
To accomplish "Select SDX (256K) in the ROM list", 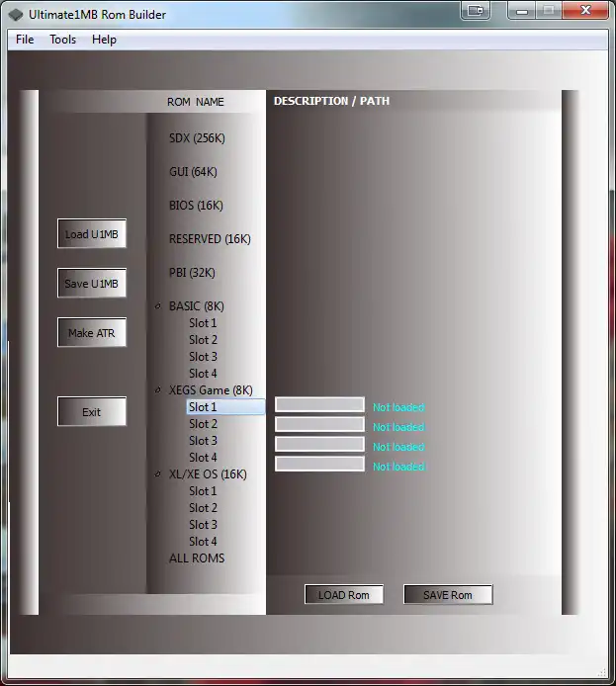I will click(197, 138).
